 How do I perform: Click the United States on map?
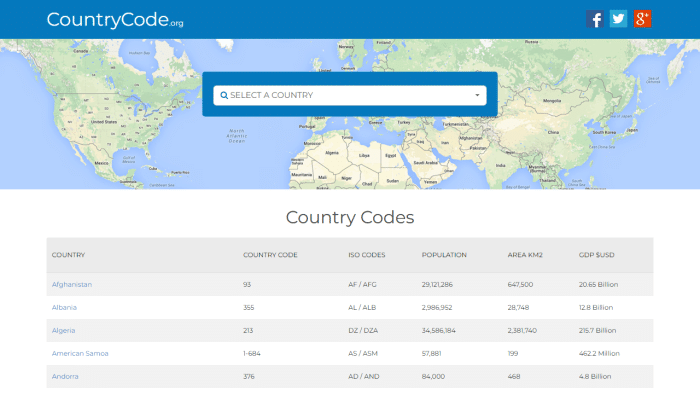tap(104, 122)
